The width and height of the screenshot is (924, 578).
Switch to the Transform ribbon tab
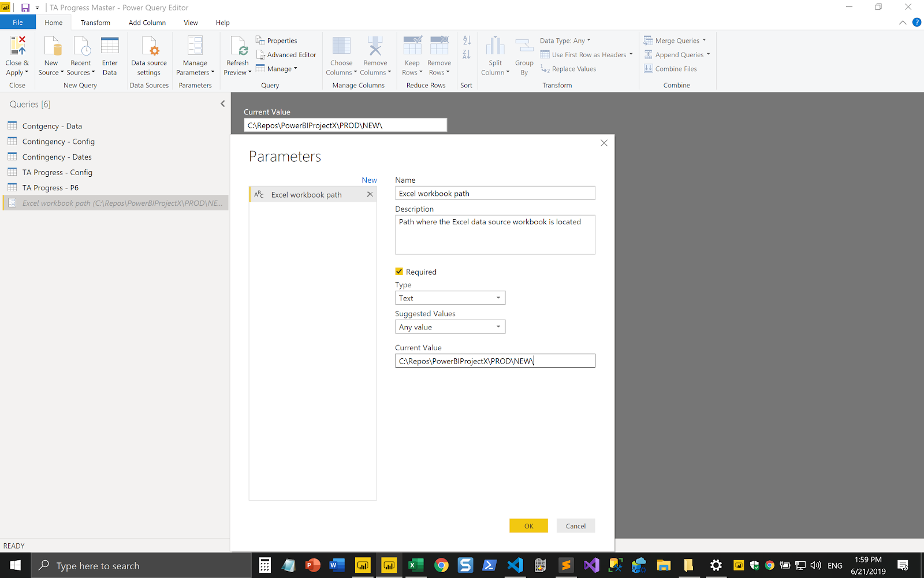pos(95,23)
